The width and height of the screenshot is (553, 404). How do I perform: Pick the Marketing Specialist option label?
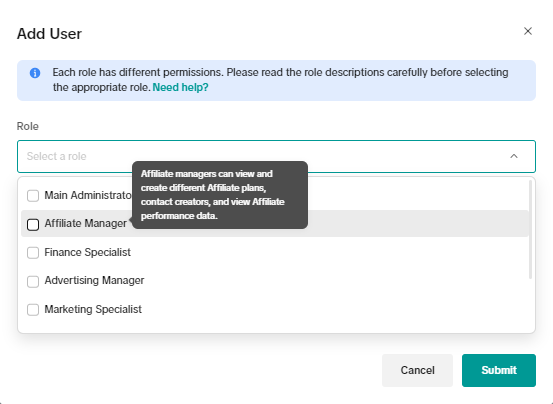pyautogui.click(x=93, y=310)
